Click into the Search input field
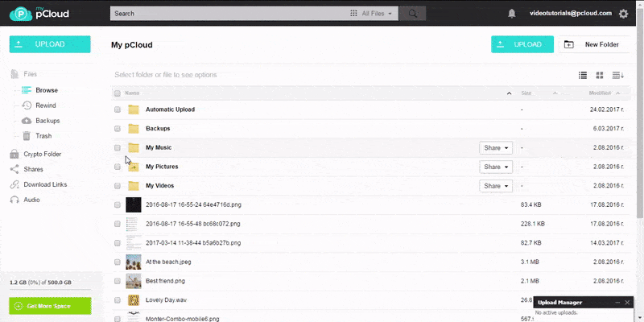The image size is (644, 322). [x=229, y=14]
